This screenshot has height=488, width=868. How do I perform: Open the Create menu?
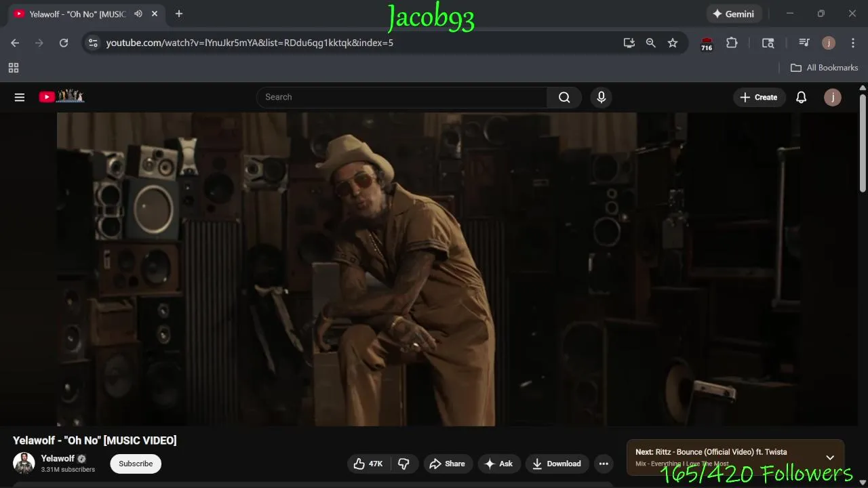(x=759, y=97)
